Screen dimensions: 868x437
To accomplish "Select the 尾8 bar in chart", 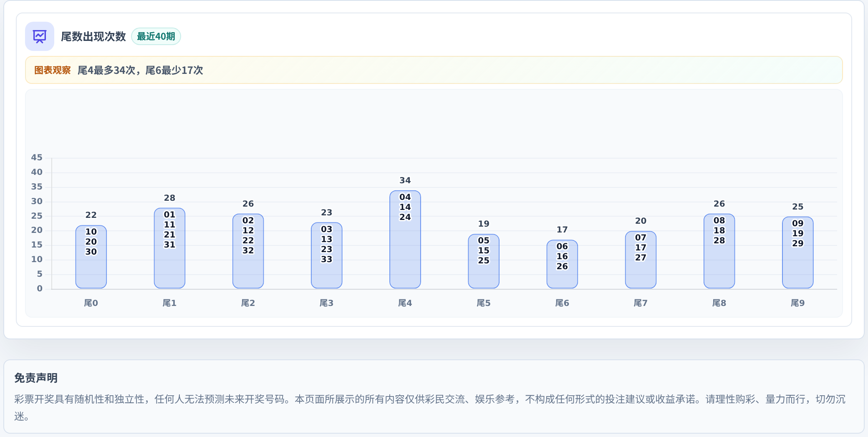I will tap(719, 251).
